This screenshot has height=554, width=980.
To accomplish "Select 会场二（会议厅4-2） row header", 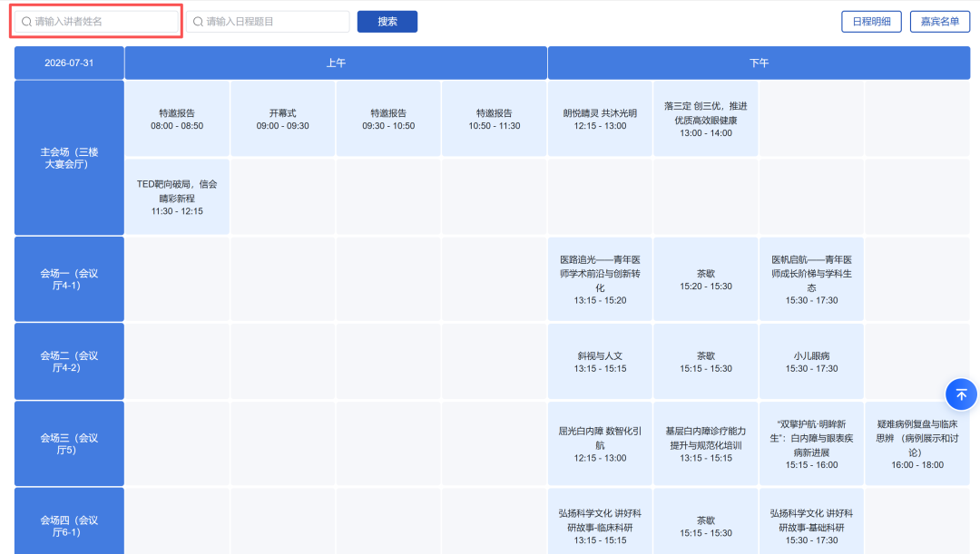I will 69,361.
